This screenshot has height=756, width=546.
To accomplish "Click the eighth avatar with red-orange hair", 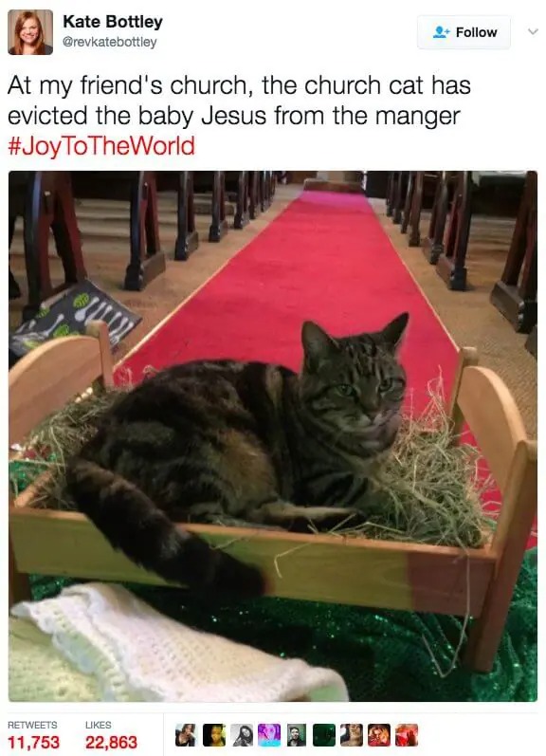I will tap(379, 735).
